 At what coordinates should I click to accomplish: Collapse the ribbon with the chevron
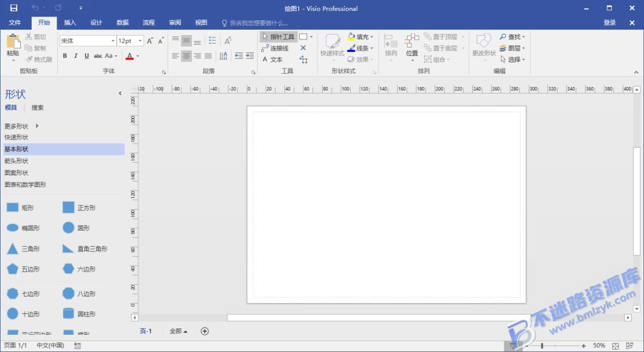click(636, 72)
